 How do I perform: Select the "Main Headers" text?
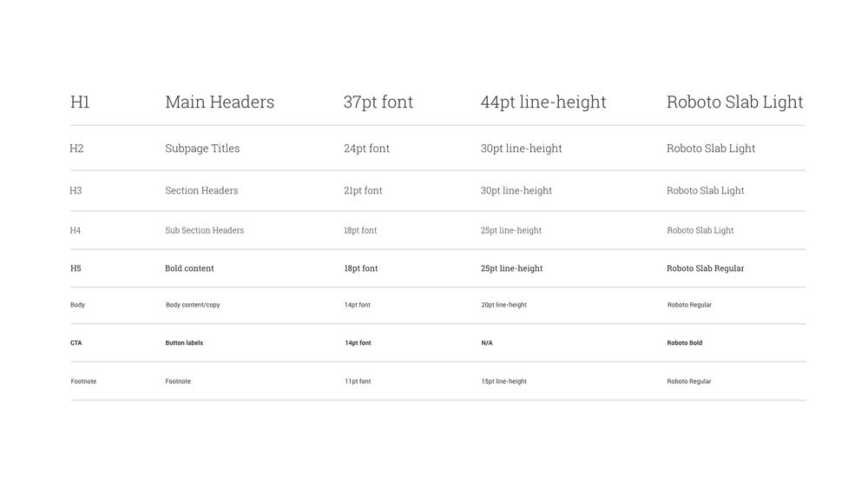click(x=220, y=102)
